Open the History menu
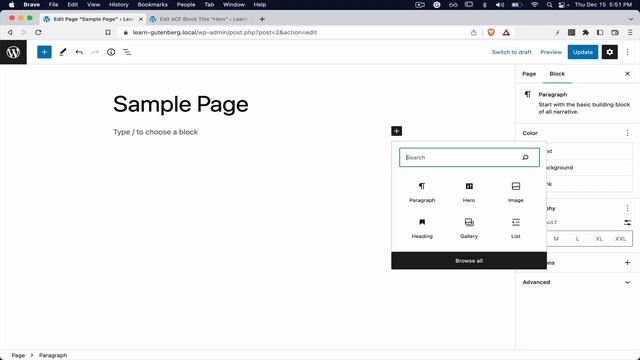Screen dimensions: 640x360 (119, 4)
